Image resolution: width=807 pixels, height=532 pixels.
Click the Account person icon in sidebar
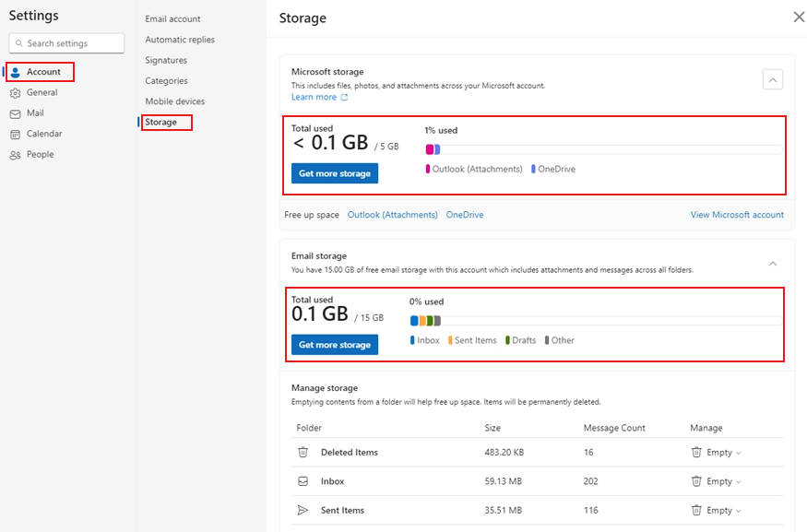point(16,73)
